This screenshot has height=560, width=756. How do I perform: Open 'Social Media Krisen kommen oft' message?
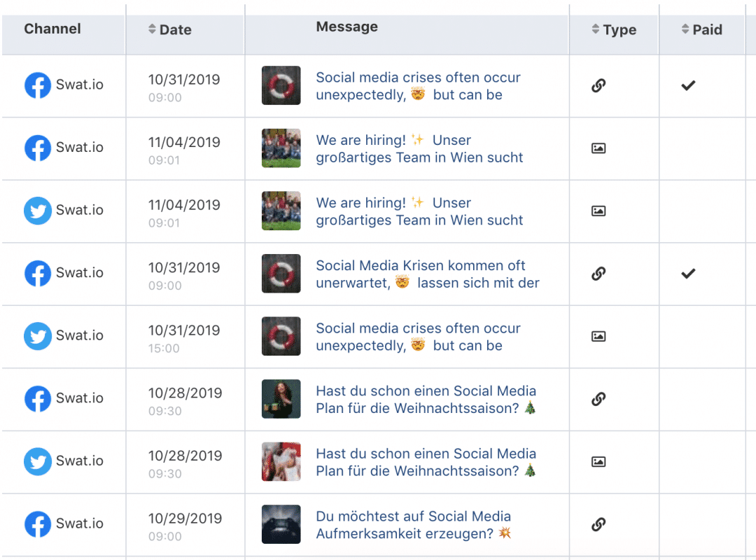pos(427,274)
